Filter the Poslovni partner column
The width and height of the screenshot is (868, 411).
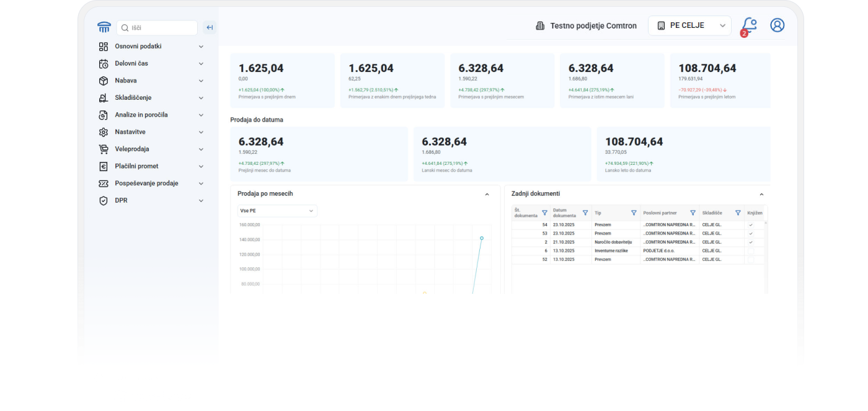point(693,213)
